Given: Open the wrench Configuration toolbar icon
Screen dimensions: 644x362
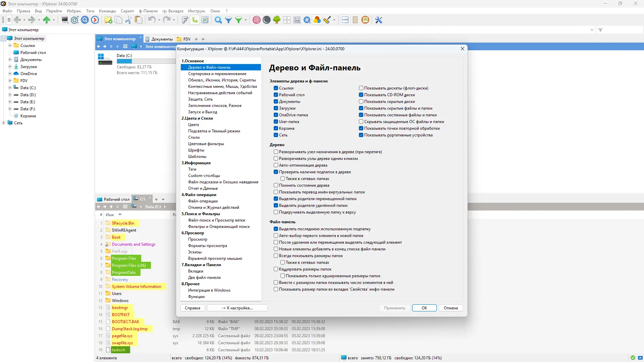Looking at the screenshot, I should click(379, 20).
